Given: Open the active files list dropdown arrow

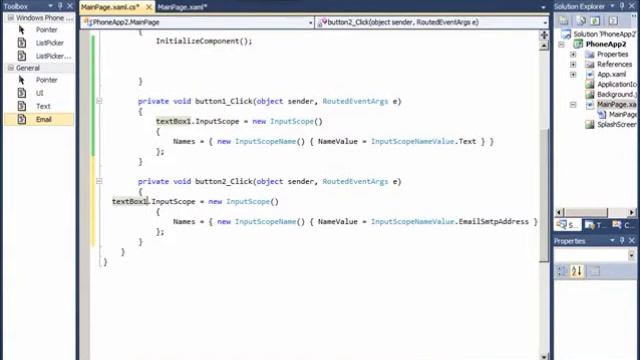Looking at the screenshot, I should click(x=543, y=7).
